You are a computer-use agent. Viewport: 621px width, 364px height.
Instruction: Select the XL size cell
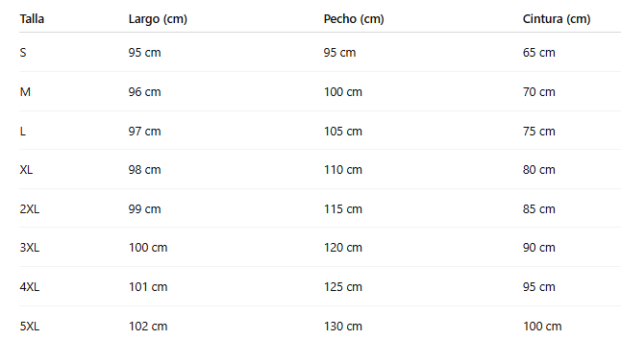tap(26, 170)
